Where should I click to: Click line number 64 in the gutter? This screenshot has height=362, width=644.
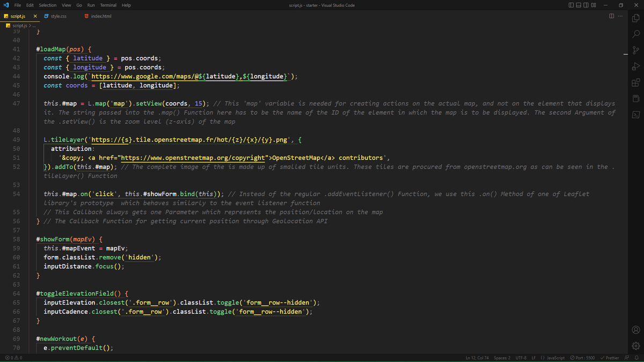tap(16, 293)
